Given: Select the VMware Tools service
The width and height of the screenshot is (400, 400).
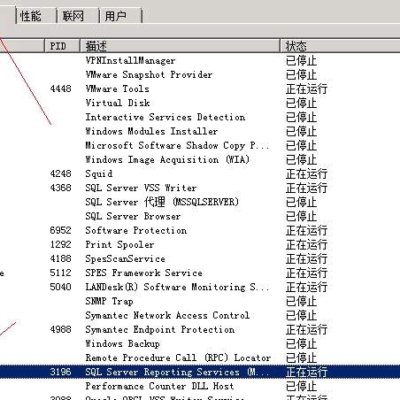Looking at the screenshot, I should pos(200,89).
